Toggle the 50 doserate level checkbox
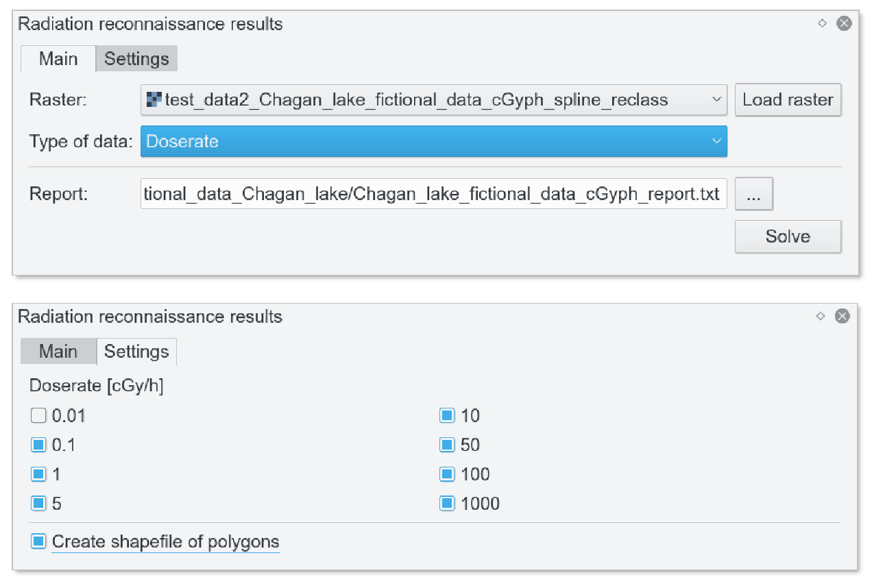872x588 pixels. click(x=447, y=445)
